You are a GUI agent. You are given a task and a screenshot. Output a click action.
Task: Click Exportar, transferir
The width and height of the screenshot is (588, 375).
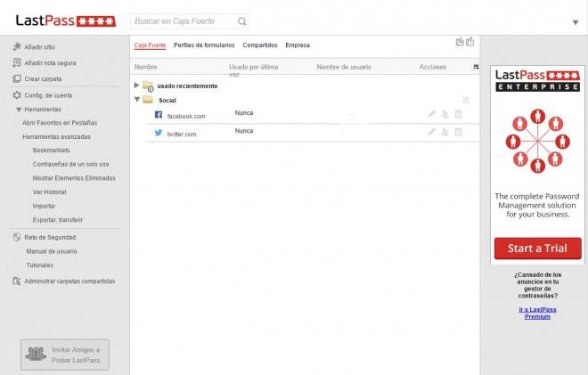pyautogui.click(x=57, y=220)
